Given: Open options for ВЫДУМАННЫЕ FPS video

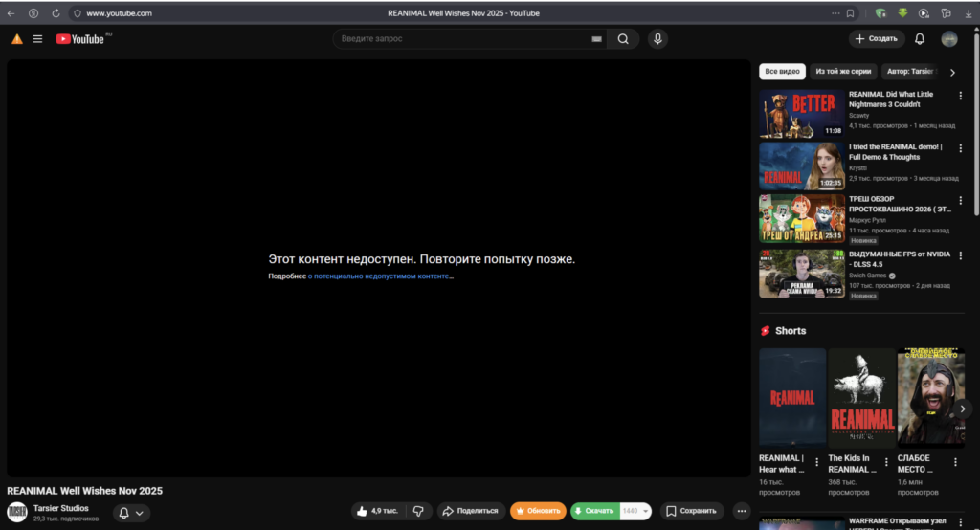Looking at the screenshot, I should [x=961, y=255].
